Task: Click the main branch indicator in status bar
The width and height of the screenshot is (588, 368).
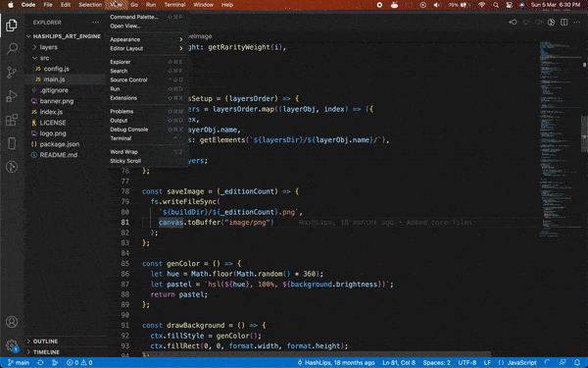Action: (19, 363)
